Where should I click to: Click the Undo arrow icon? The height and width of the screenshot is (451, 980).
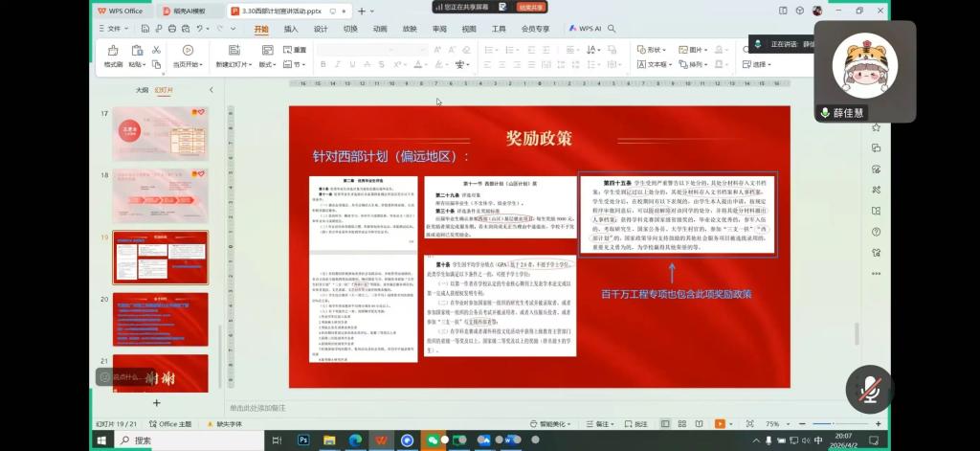click(199, 29)
